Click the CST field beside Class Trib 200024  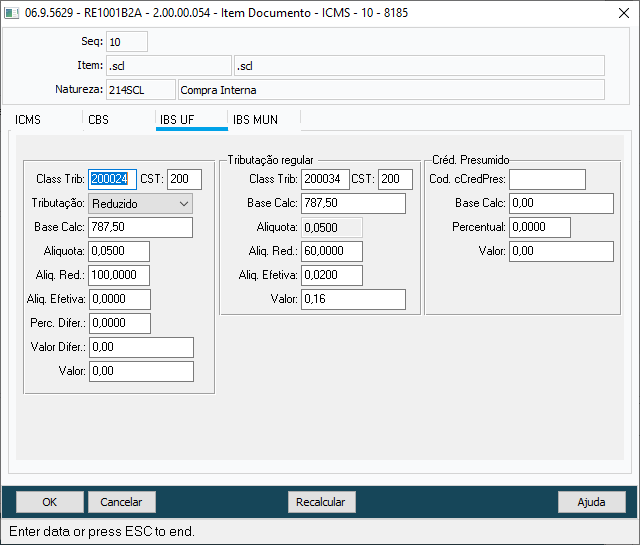[184, 179]
